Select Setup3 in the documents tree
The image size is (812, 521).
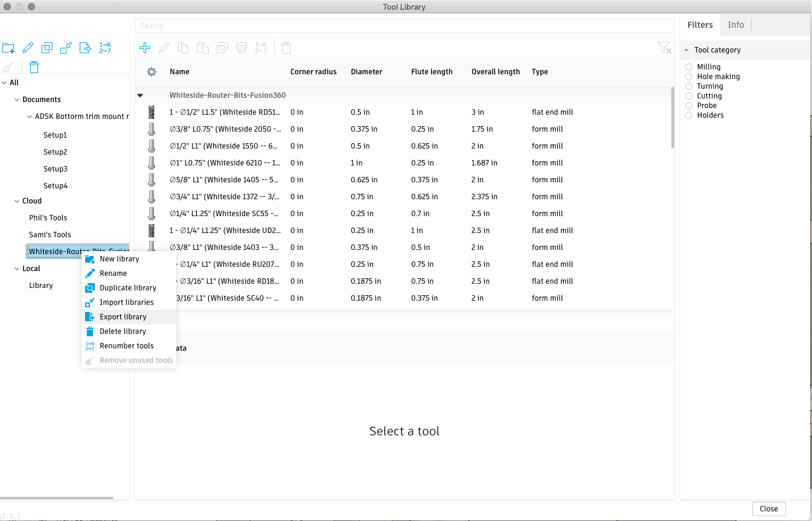pyautogui.click(x=56, y=169)
